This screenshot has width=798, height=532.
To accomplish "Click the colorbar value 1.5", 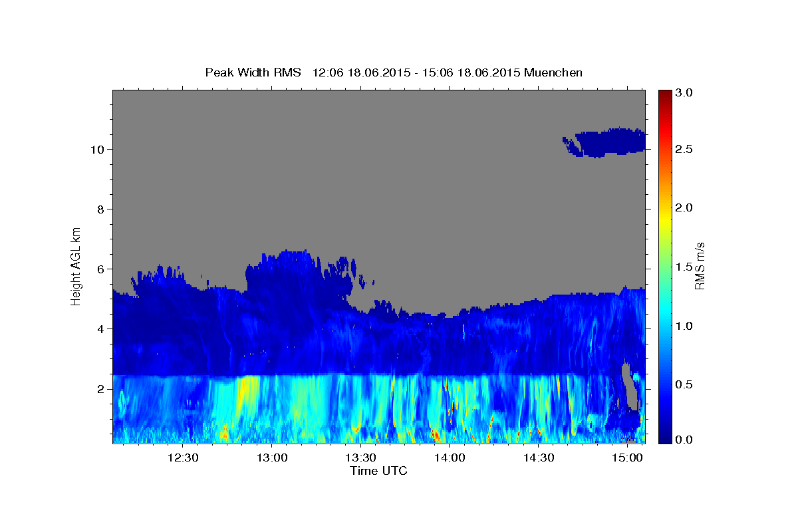I will [684, 267].
